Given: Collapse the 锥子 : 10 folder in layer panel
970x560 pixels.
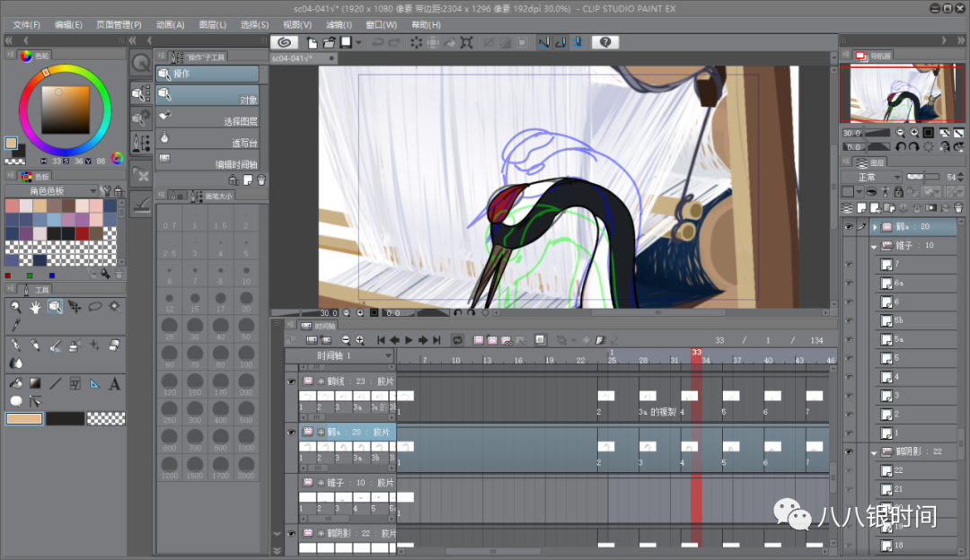Looking at the screenshot, I should click(x=874, y=246).
